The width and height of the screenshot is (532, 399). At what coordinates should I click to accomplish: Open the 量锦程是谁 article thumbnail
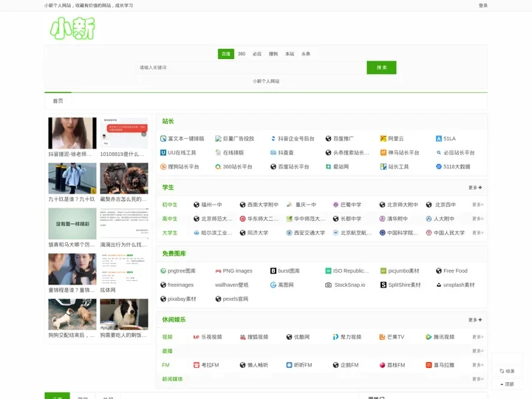(x=72, y=269)
